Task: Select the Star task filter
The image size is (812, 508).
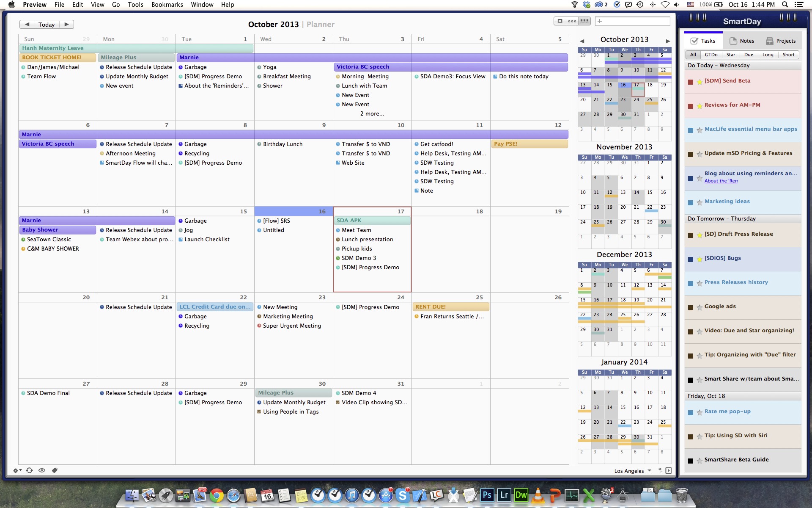Action: pos(730,55)
